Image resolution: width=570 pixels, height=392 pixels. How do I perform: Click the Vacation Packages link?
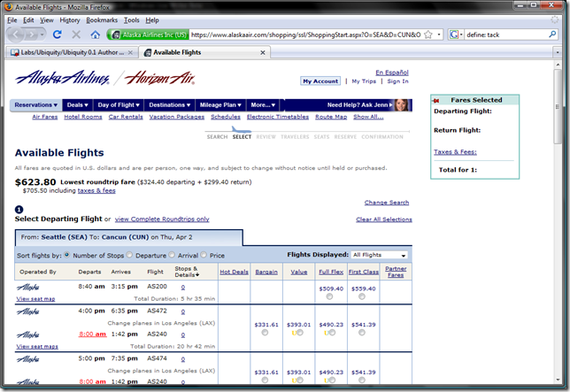click(x=177, y=117)
